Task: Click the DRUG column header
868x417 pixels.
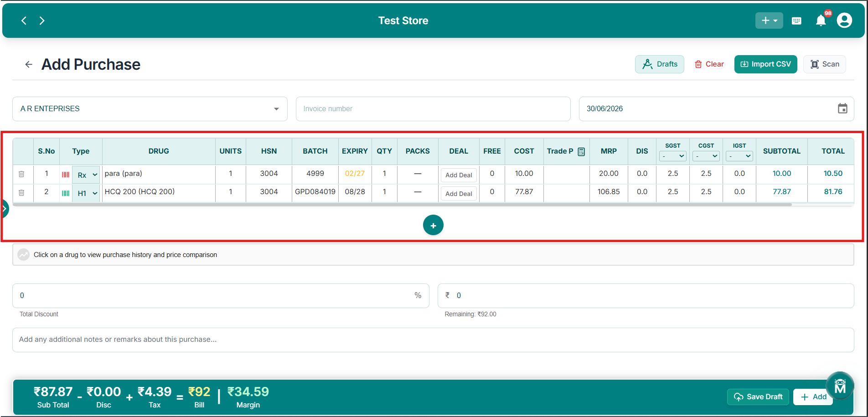Action: click(x=159, y=151)
